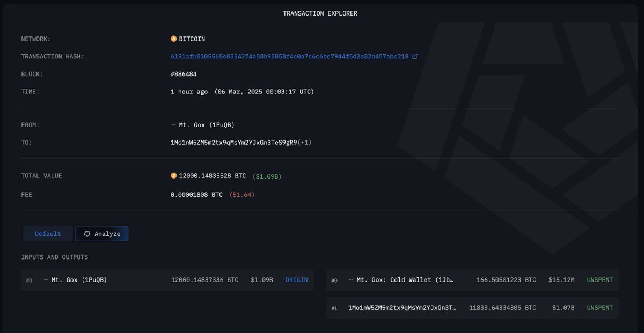Click the Bitcoin icon next to total value

[x=173, y=176]
